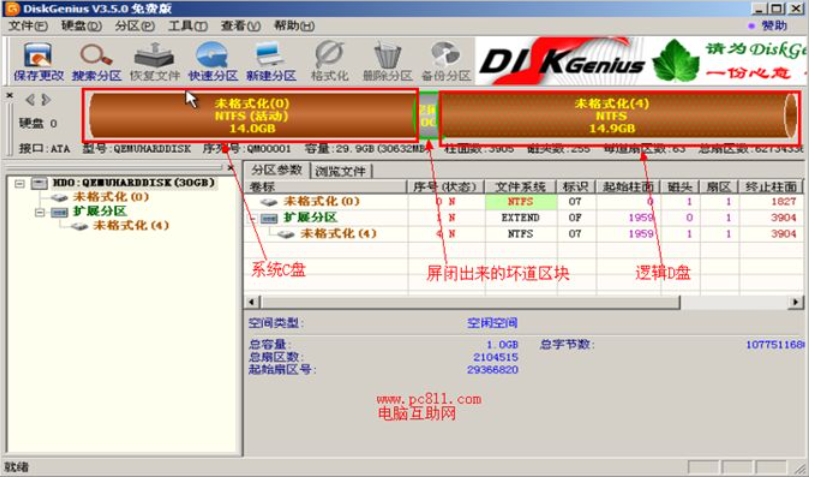Click the table's horizontal scrollbar right arrow

click(x=797, y=302)
